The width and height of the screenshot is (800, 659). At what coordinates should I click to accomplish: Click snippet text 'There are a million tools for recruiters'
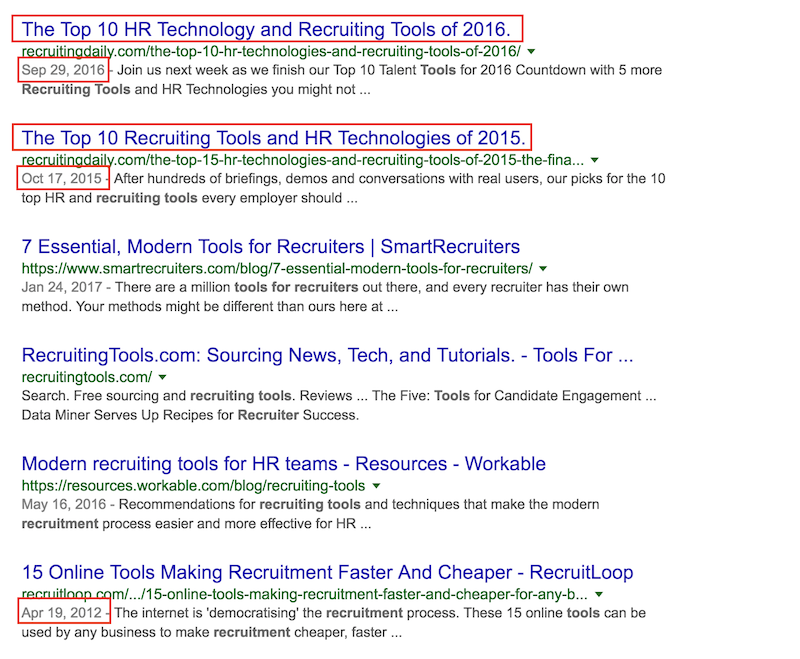click(237, 287)
